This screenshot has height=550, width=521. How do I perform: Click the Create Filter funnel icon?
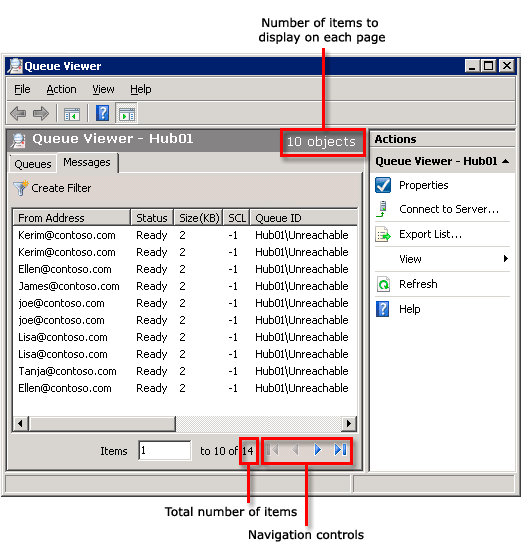click(21, 188)
